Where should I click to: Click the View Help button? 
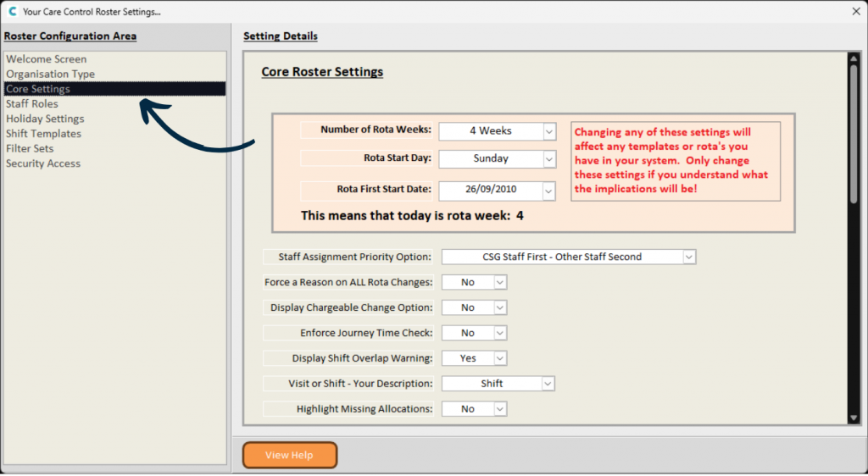coord(290,456)
